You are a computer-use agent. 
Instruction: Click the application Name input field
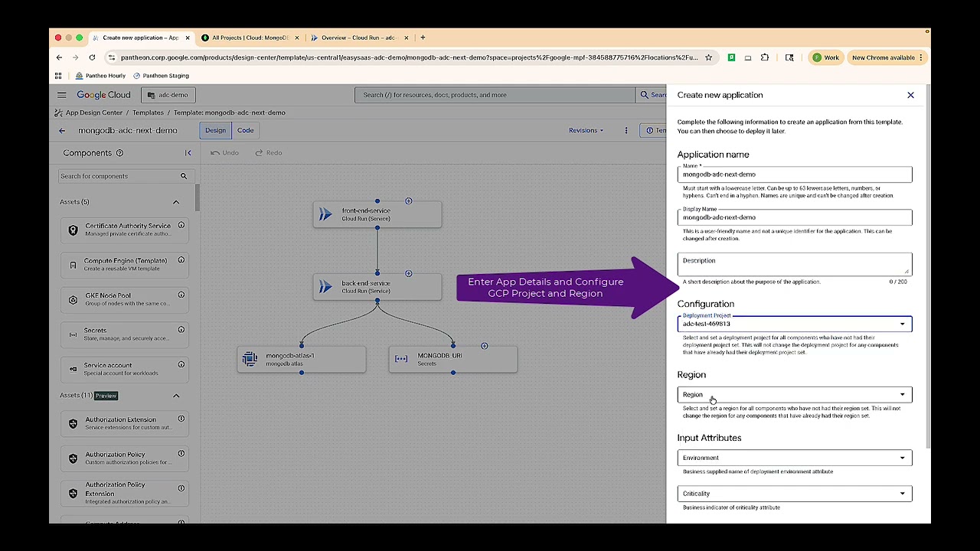click(x=795, y=174)
